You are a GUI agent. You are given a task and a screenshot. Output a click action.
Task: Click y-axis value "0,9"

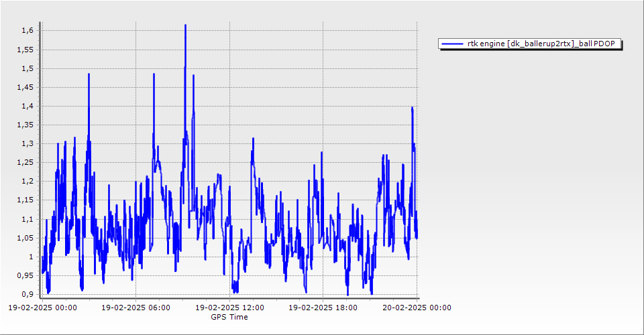click(28, 294)
